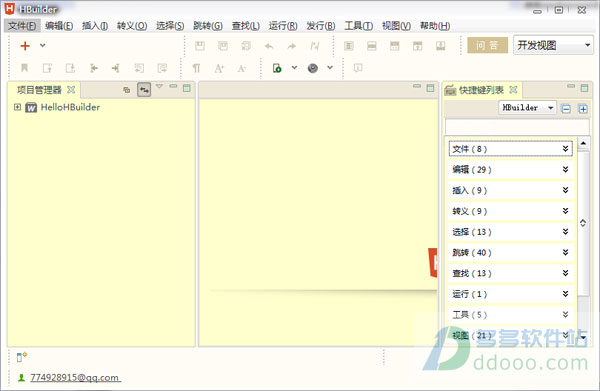Click the code format icon after Redo
Image resolution: width=600 pixels, height=391 pixels.
pos(315,46)
